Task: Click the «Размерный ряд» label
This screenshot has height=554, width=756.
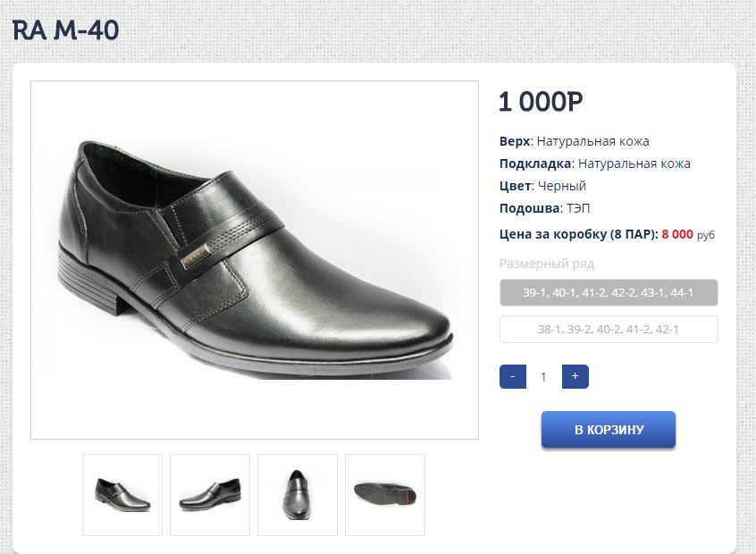Action: [x=546, y=264]
